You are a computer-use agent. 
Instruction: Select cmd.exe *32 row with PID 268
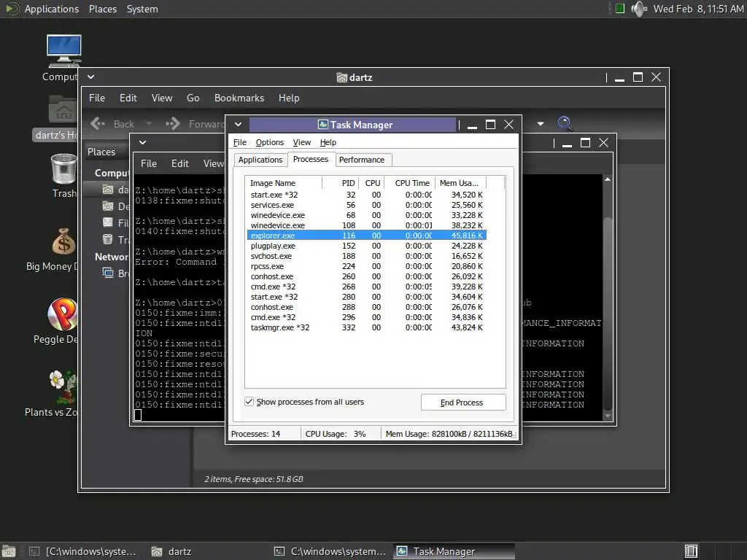coord(366,287)
